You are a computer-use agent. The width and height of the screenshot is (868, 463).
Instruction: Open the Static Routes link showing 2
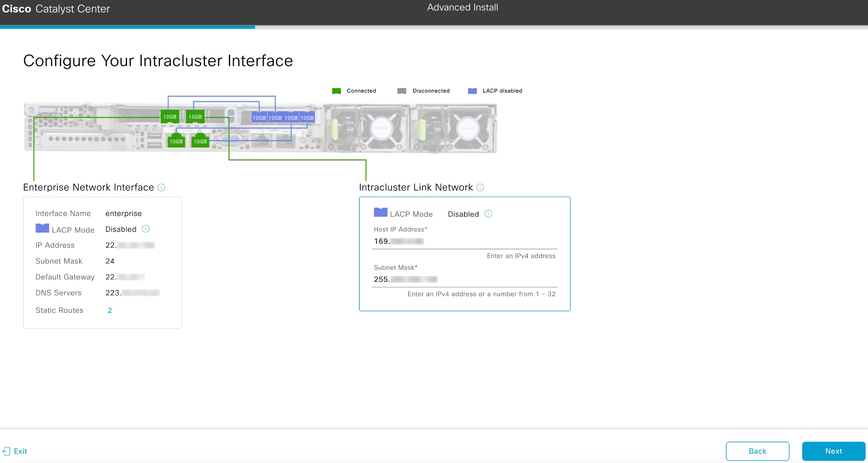tap(110, 310)
